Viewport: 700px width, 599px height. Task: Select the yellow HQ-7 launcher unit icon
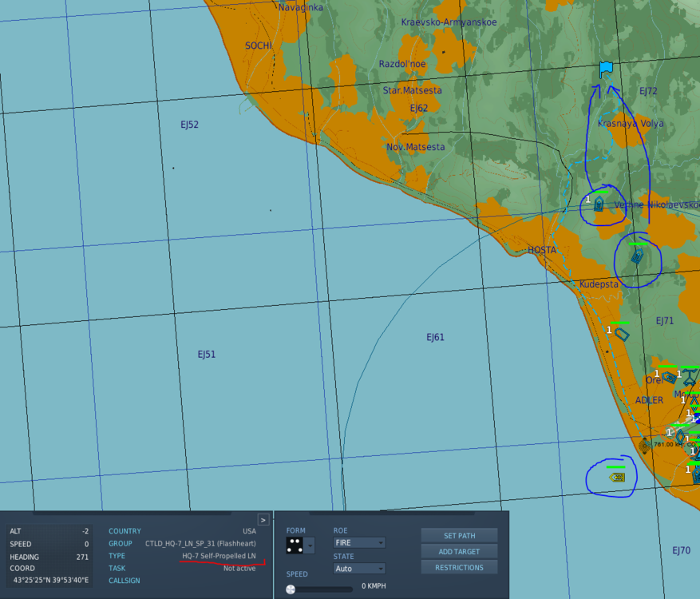tap(617, 478)
